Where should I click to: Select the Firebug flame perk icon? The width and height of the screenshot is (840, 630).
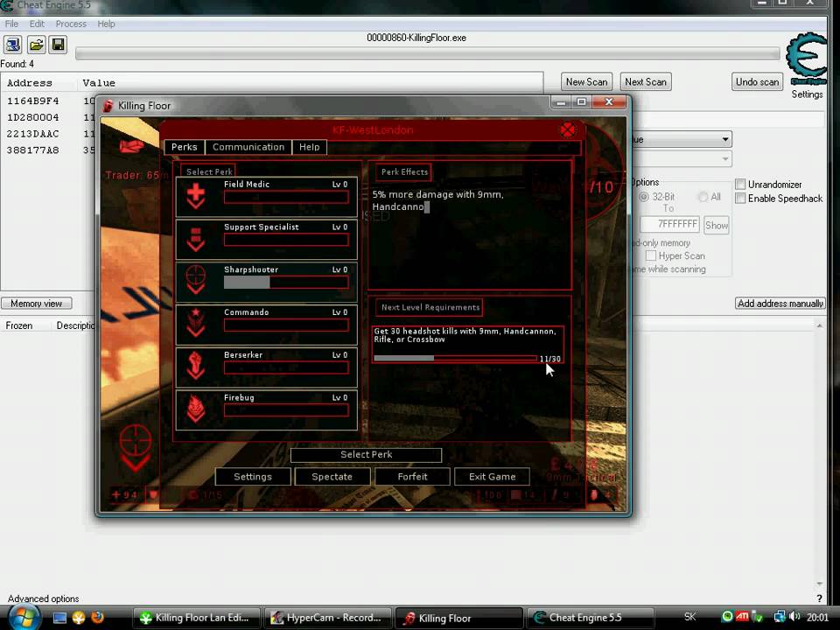pos(195,409)
